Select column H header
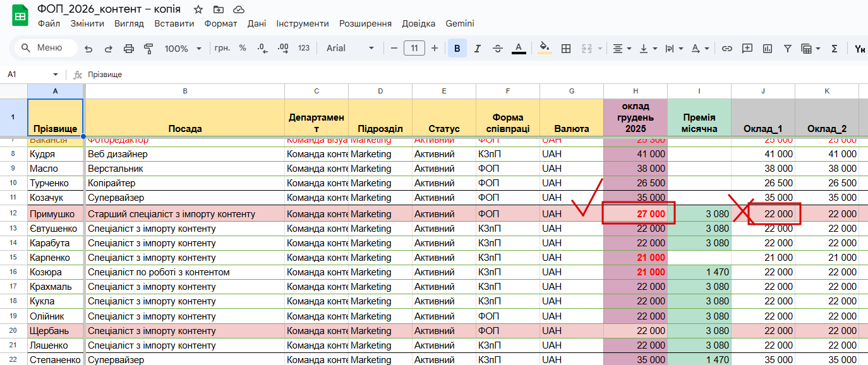The width and height of the screenshot is (868, 365). pos(636,91)
